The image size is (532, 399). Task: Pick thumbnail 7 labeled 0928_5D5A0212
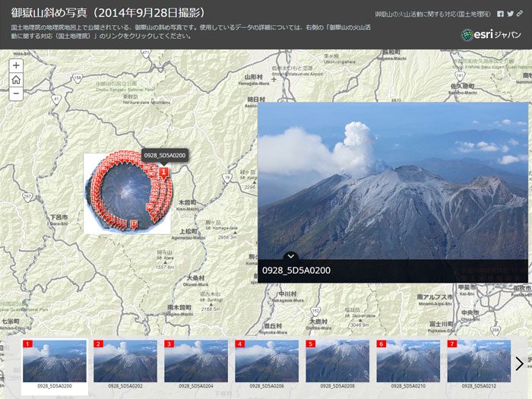(x=478, y=361)
